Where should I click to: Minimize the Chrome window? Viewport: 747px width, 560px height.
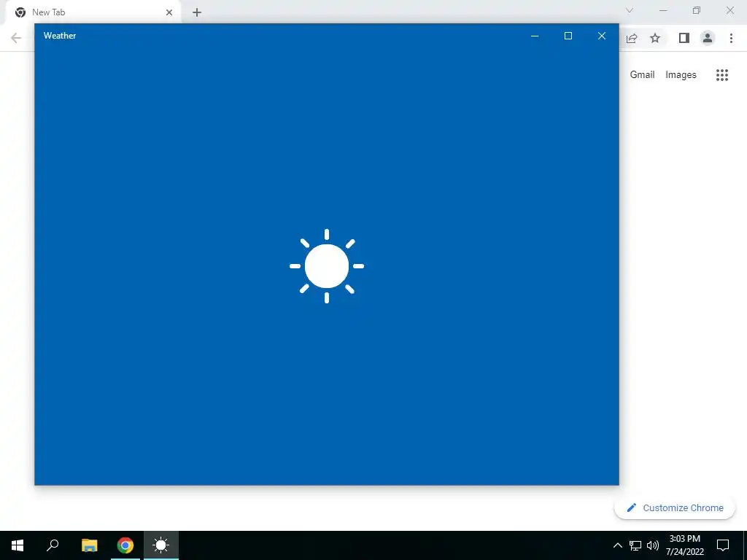[x=663, y=10]
